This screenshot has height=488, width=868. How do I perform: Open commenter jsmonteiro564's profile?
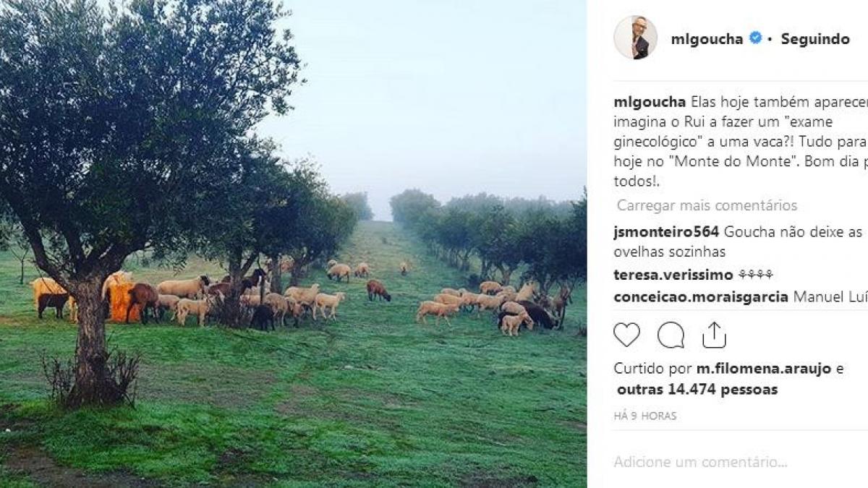coord(666,232)
